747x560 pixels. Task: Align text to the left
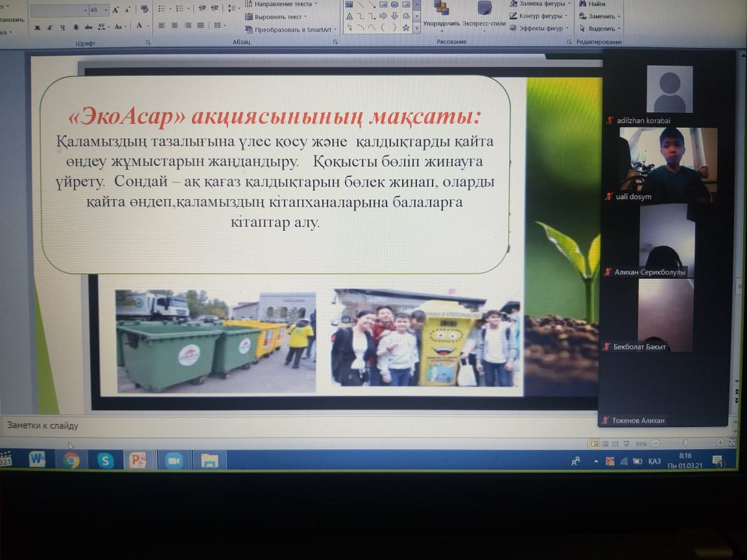click(162, 26)
